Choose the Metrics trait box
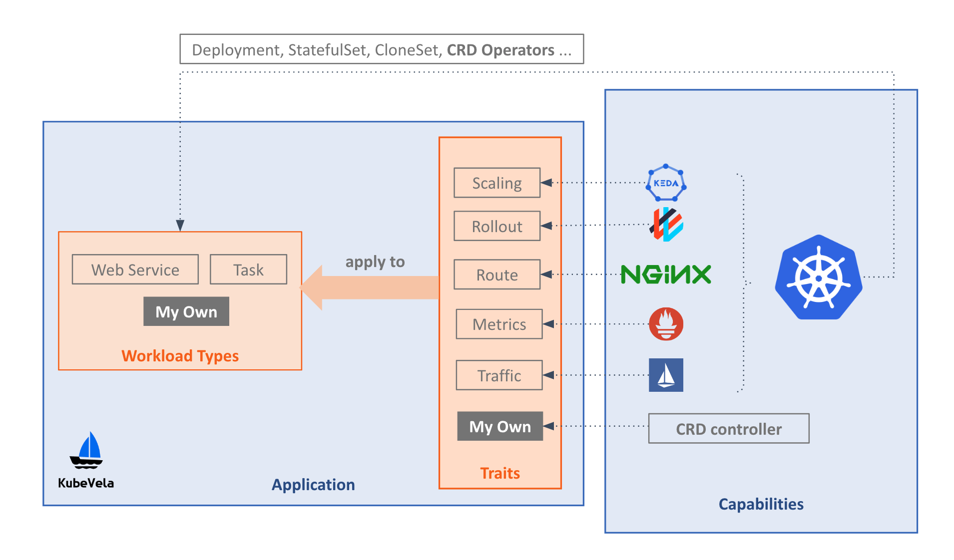 click(x=499, y=324)
